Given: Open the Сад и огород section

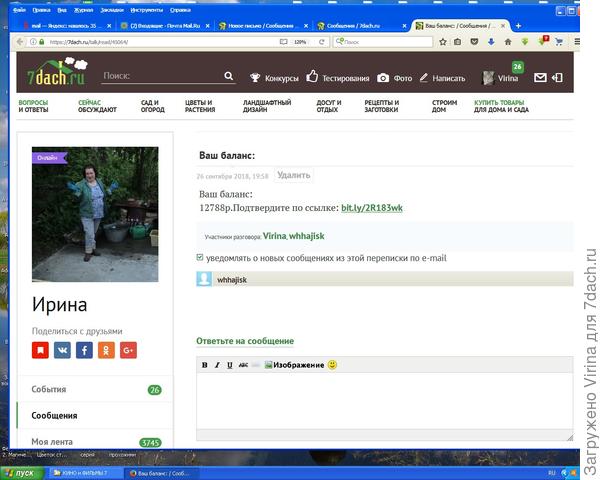Looking at the screenshot, I should coord(153,106).
